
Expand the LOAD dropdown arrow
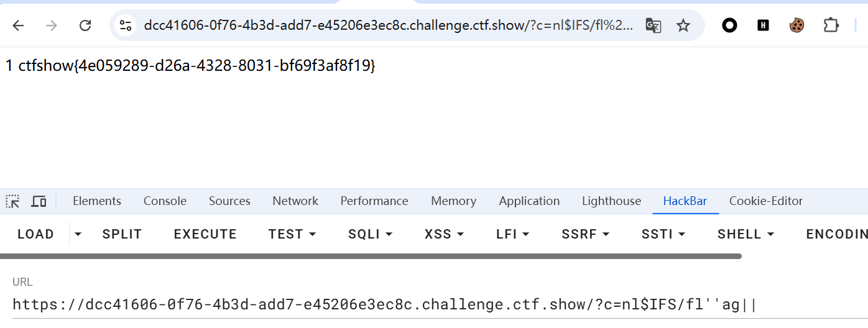tap(78, 234)
